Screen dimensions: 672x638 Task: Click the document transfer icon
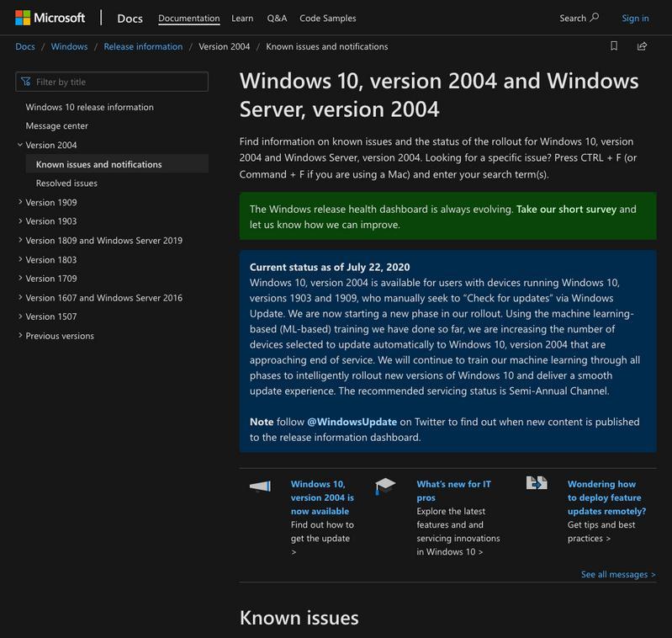point(537,483)
